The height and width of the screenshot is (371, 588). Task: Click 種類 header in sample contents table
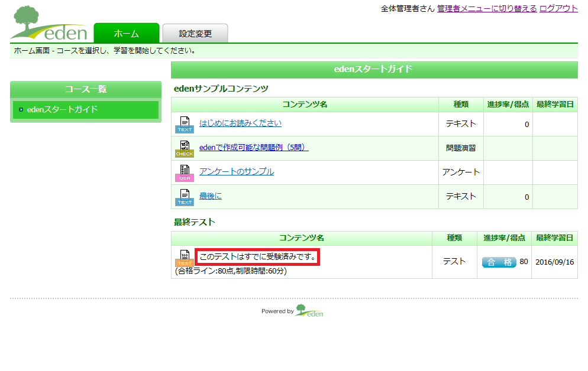pyautogui.click(x=461, y=105)
